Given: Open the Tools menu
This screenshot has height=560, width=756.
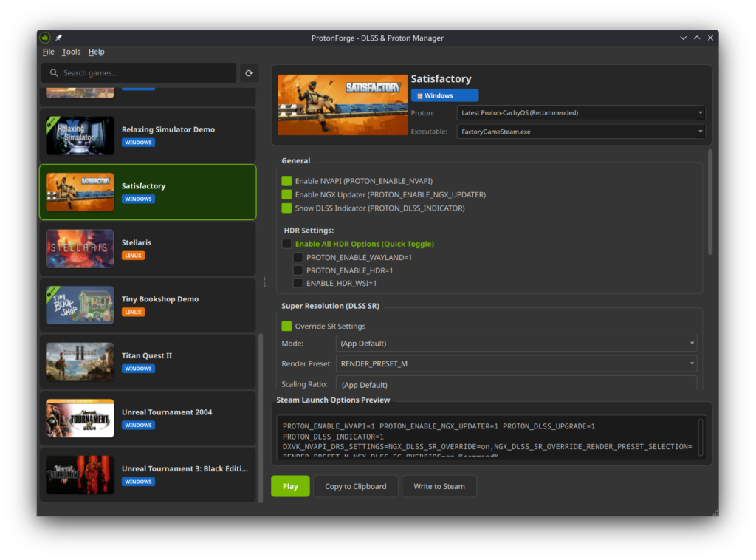Looking at the screenshot, I should click(x=72, y=52).
